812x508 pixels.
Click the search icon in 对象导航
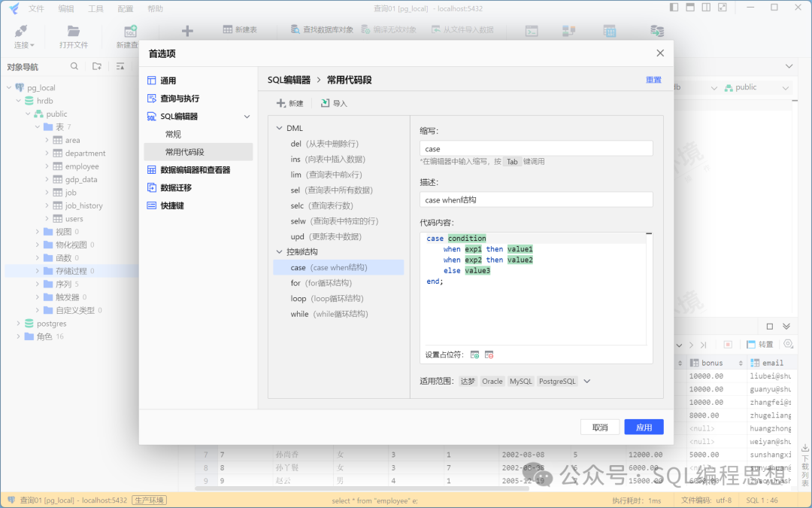(74, 66)
